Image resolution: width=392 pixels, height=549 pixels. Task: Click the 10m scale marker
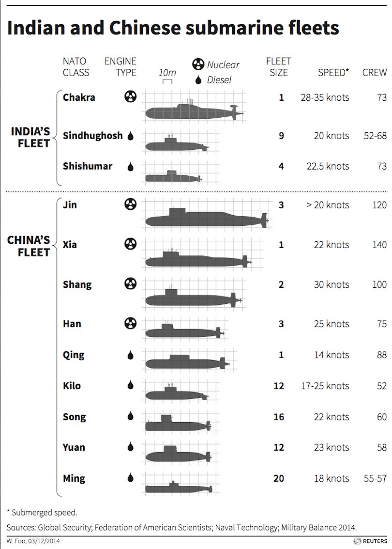tap(167, 77)
